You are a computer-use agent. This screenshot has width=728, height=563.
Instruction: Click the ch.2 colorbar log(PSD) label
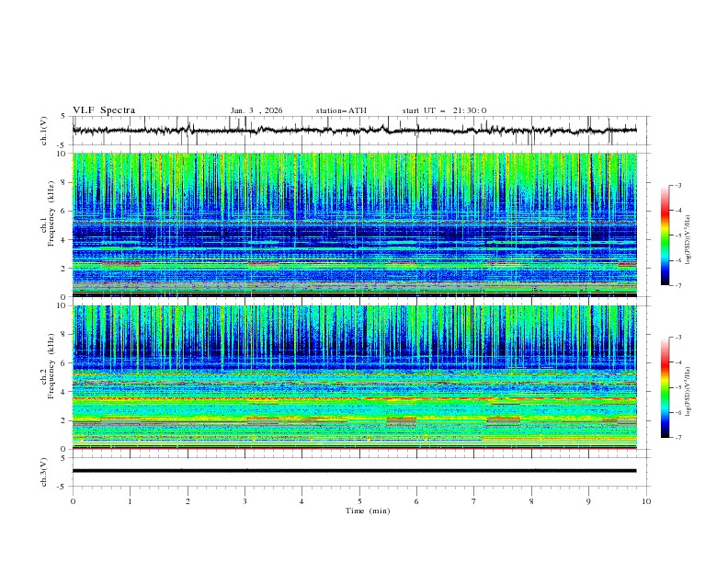tap(688, 391)
